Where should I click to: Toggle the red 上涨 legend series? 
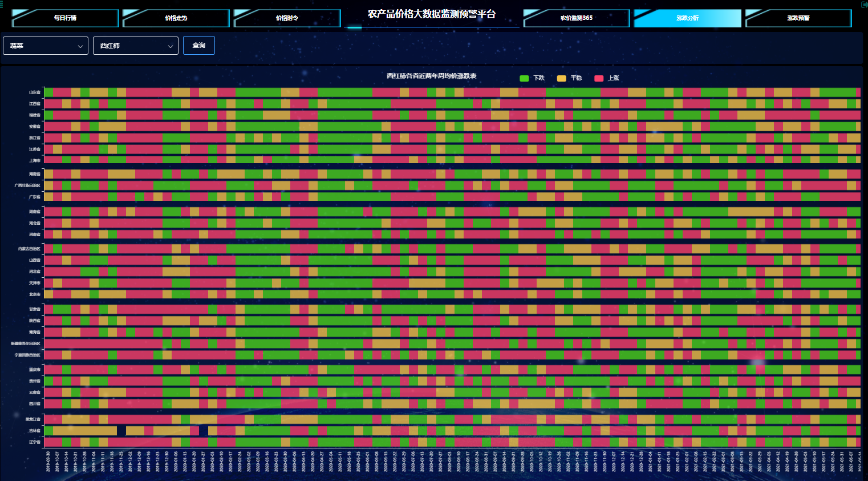pos(607,78)
